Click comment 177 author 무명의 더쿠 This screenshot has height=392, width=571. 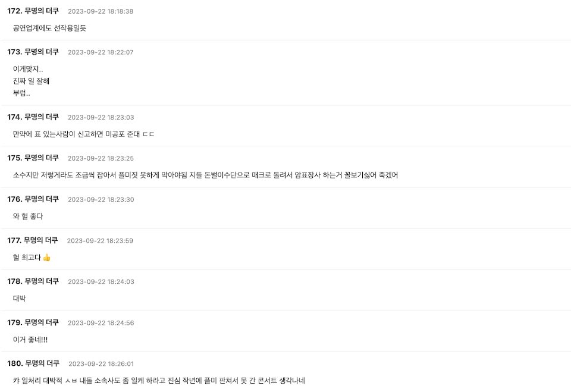click(x=41, y=240)
